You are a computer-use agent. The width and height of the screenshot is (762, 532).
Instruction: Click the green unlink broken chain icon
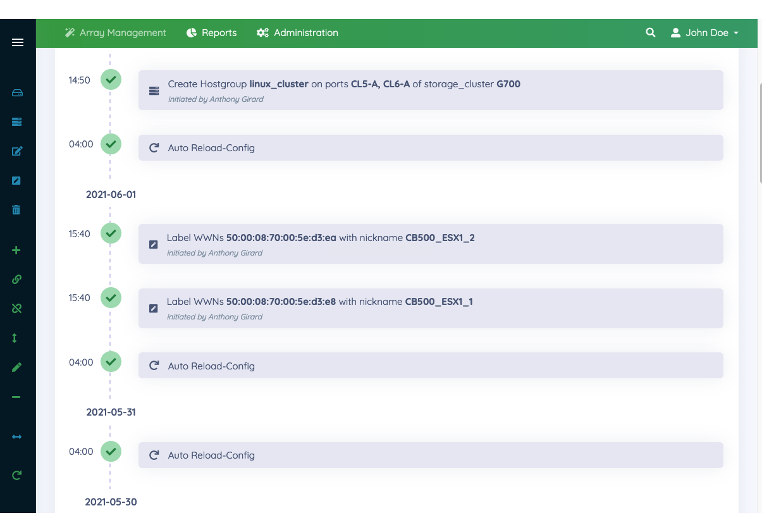[16, 308]
